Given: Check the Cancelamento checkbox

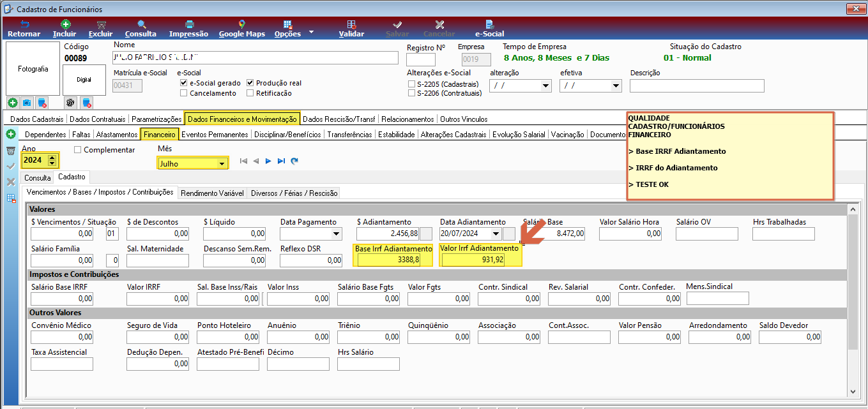Looking at the screenshot, I should [x=184, y=93].
